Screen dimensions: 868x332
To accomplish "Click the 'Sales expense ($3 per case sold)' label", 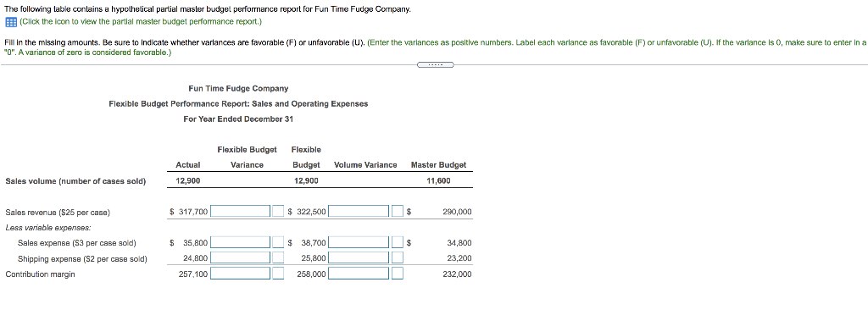I will [77, 243].
